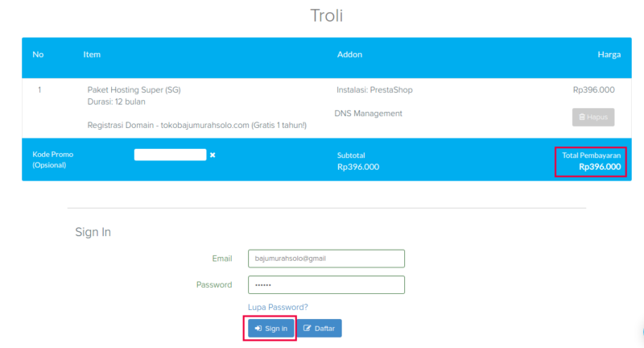Click the Password field label
The width and height of the screenshot is (644, 348).
pos(214,284)
